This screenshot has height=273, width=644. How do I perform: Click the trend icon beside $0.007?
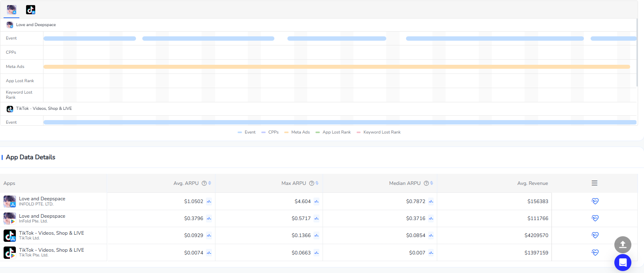pyautogui.click(x=431, y=253)
